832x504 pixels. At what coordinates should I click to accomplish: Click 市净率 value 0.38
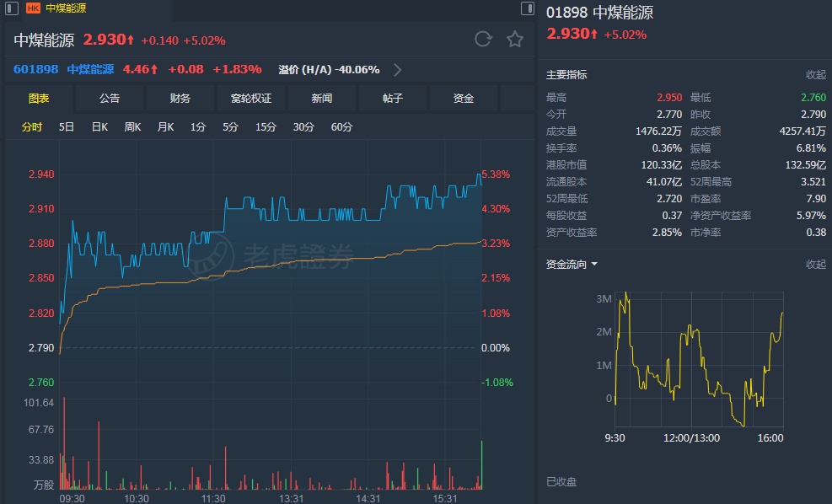816,233
